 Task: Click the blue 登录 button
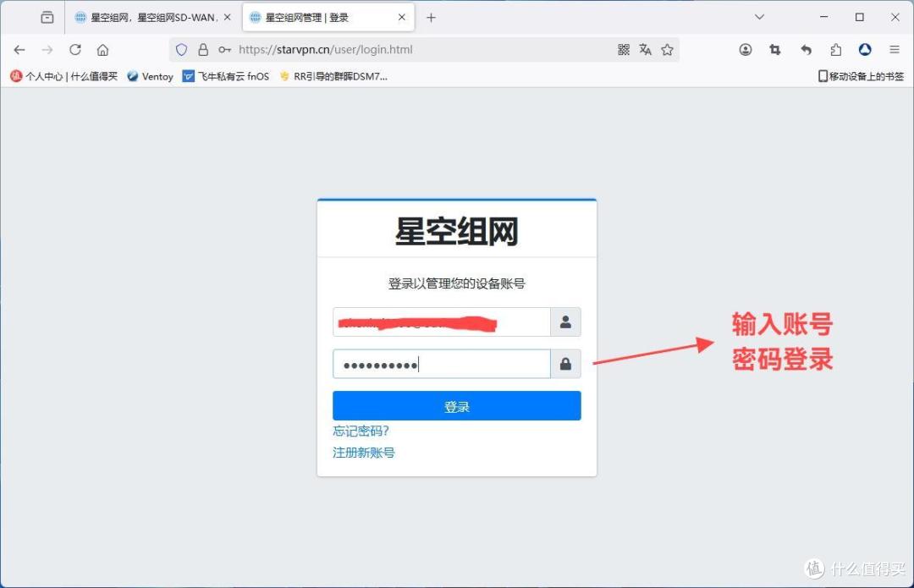pos(457,405)
